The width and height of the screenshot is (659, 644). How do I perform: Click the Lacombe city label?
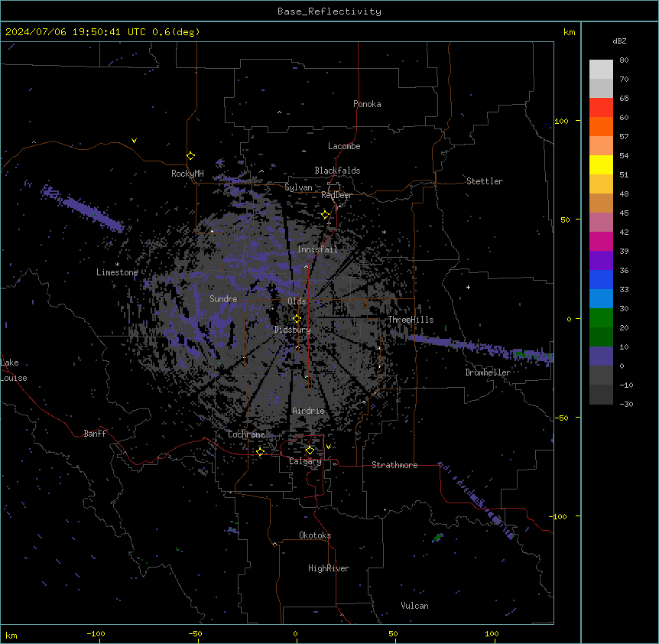tap(344, 146)
